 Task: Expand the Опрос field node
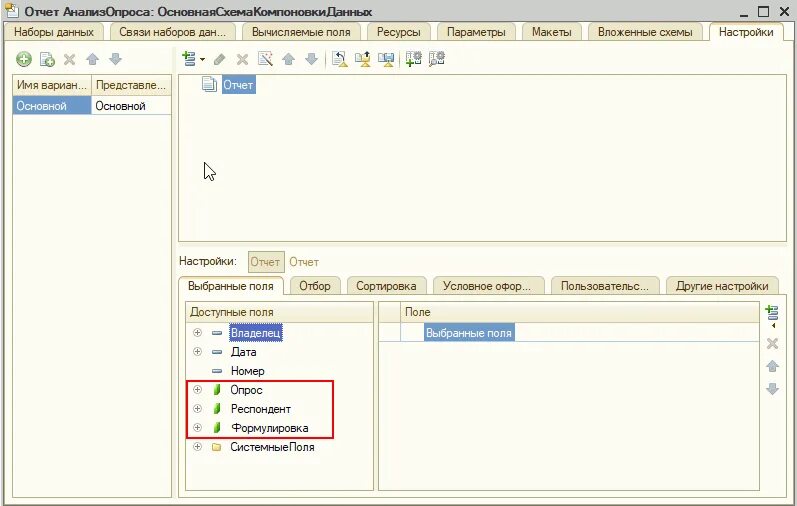tap(197, 390)
